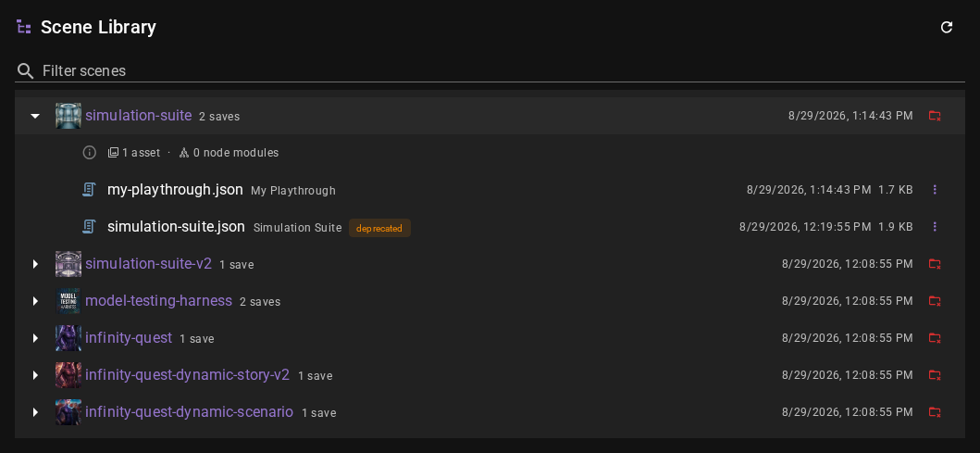Click the script file icon beside simulation-suite.json
The height and width of the screenshot is (453, 980).
tap(90, 226)
